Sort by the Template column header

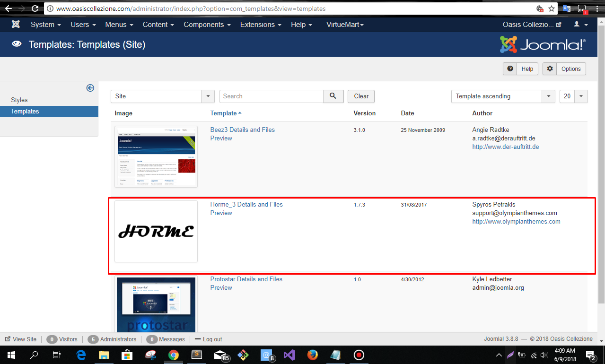(226, 113)
